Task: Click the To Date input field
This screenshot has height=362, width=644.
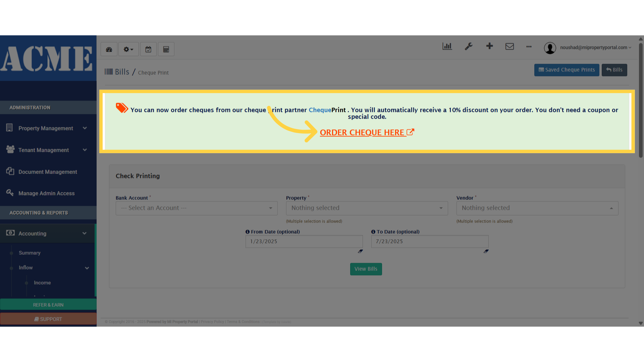Action: [x=429, y=241]
